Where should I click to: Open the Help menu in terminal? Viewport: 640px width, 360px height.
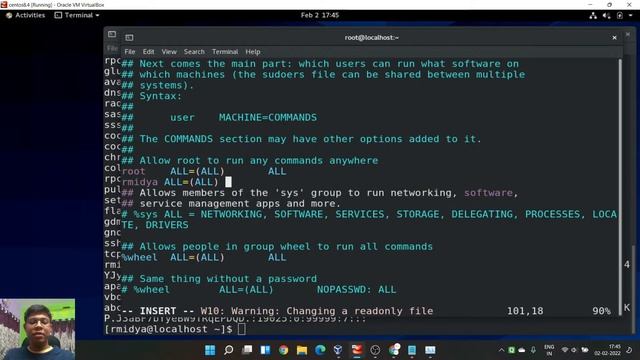click(x=253, y=52)
